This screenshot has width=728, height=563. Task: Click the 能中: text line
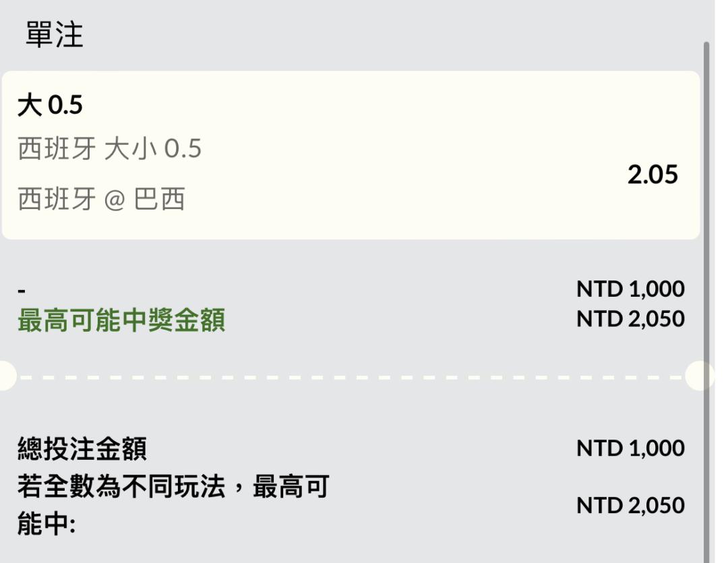click(46, 524)
